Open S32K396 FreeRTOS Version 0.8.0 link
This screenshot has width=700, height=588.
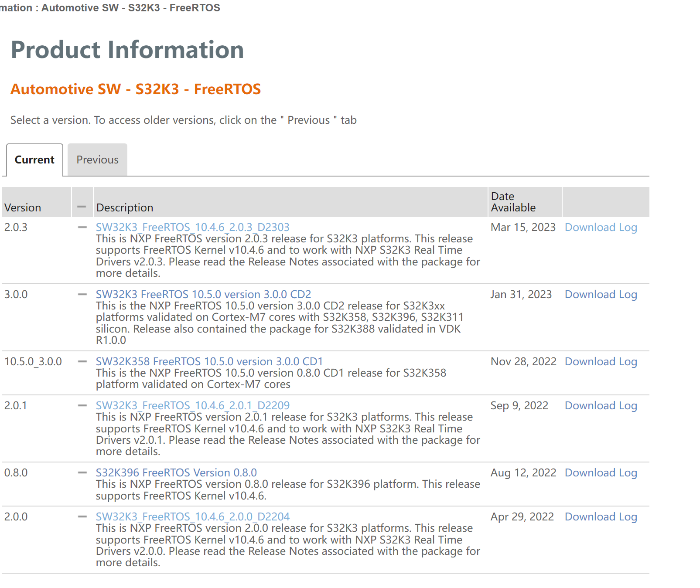tap(176, 472)
